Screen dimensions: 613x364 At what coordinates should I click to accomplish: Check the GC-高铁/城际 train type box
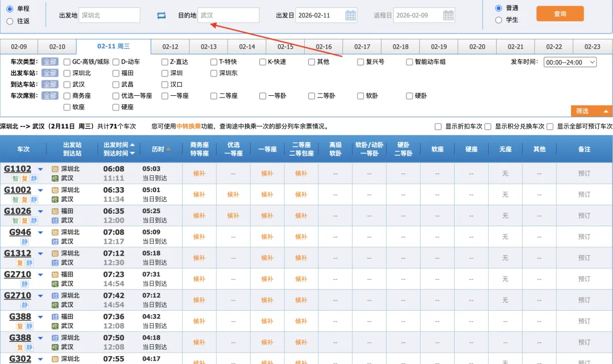(x=67, y=62)
